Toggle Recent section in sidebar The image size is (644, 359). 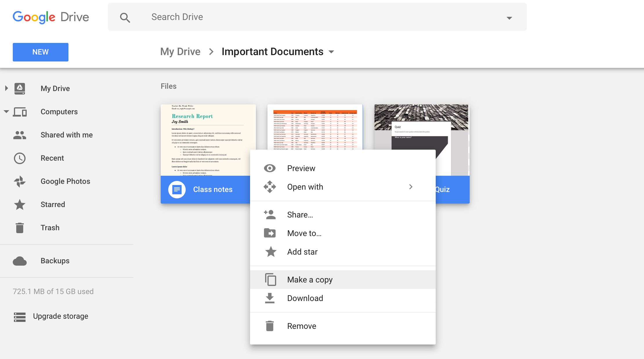[52, 158]
